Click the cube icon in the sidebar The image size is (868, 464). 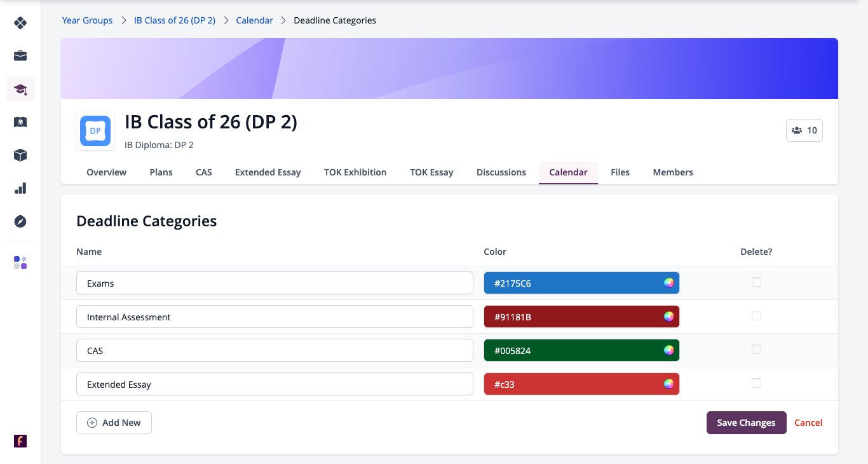(20, 155)
